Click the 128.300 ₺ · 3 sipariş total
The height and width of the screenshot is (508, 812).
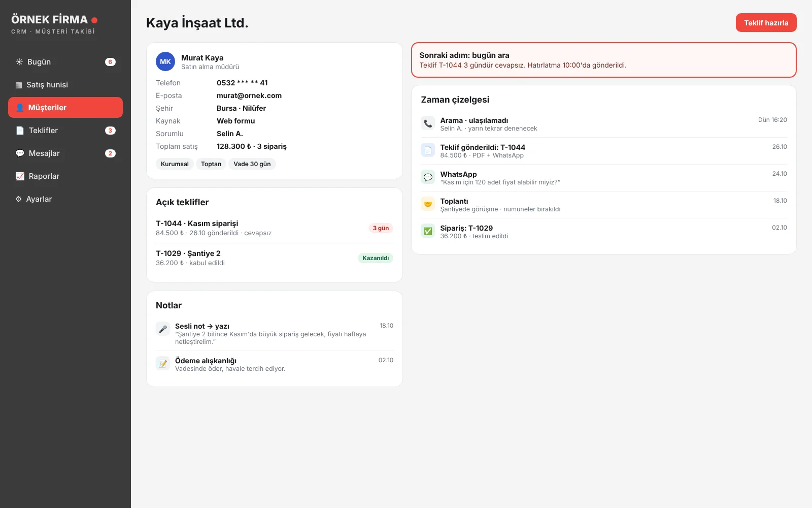tap(252, 146)
